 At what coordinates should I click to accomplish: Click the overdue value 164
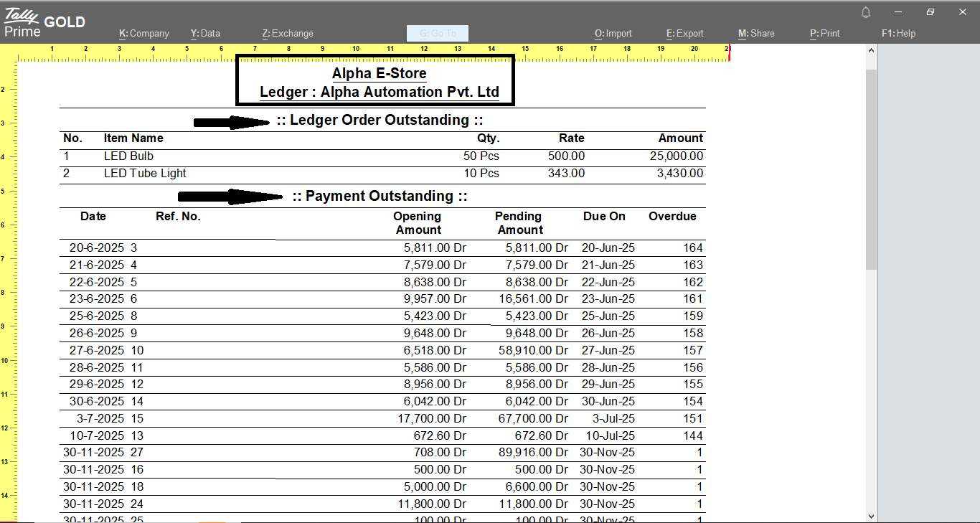[x=693, y=248]
